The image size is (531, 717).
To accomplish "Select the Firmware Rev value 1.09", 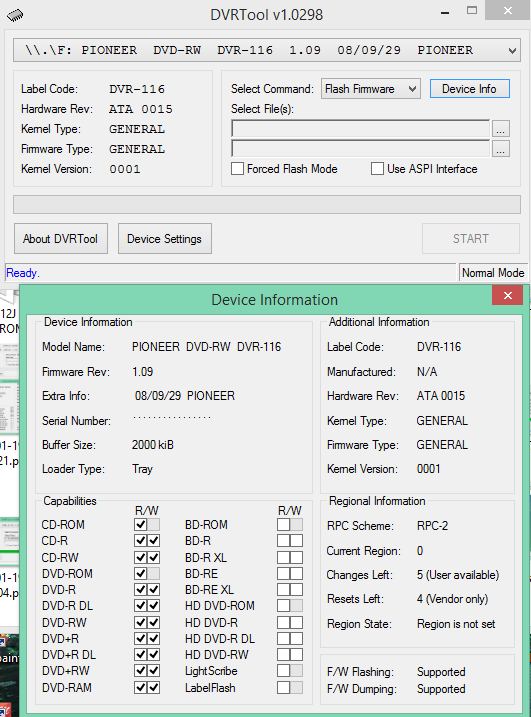I will 143,372.
